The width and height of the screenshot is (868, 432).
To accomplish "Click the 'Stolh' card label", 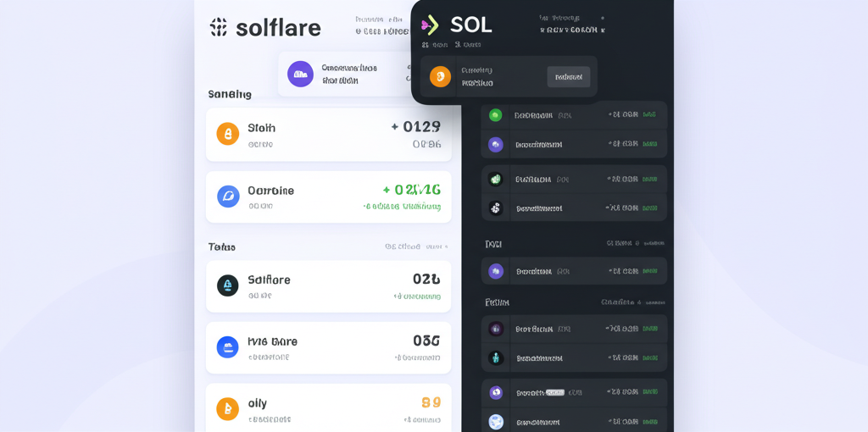I will point(261,128).
